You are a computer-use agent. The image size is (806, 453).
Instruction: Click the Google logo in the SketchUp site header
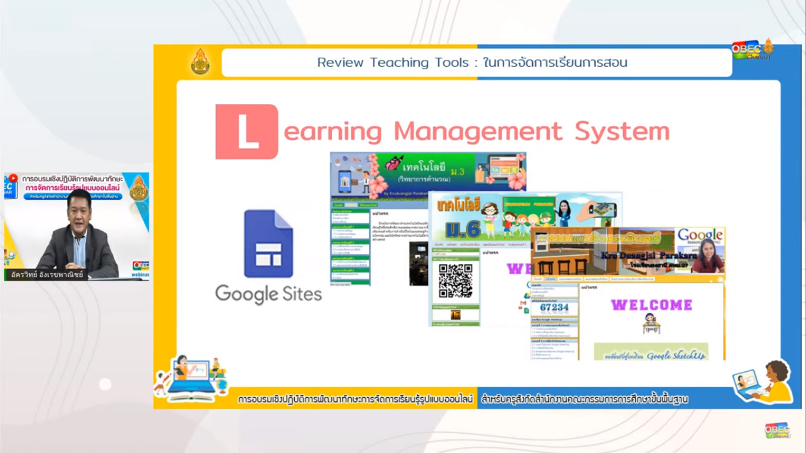click(700, 235)
